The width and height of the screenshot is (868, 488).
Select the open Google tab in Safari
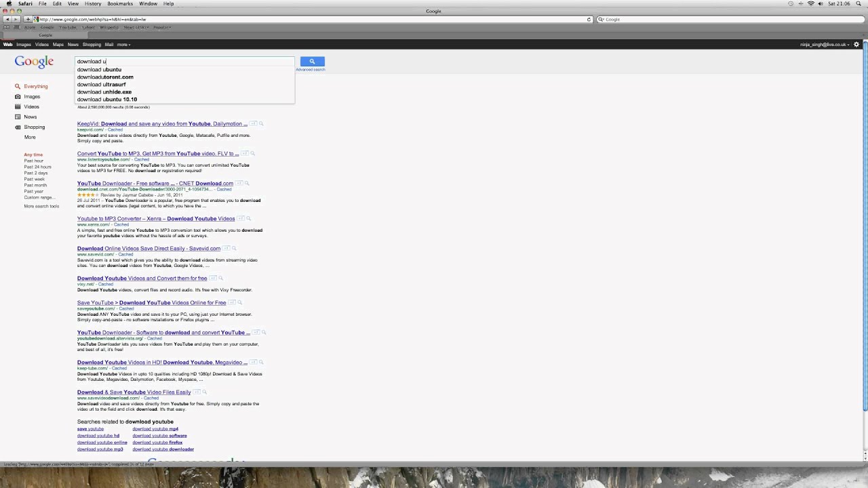click(45, 35)
